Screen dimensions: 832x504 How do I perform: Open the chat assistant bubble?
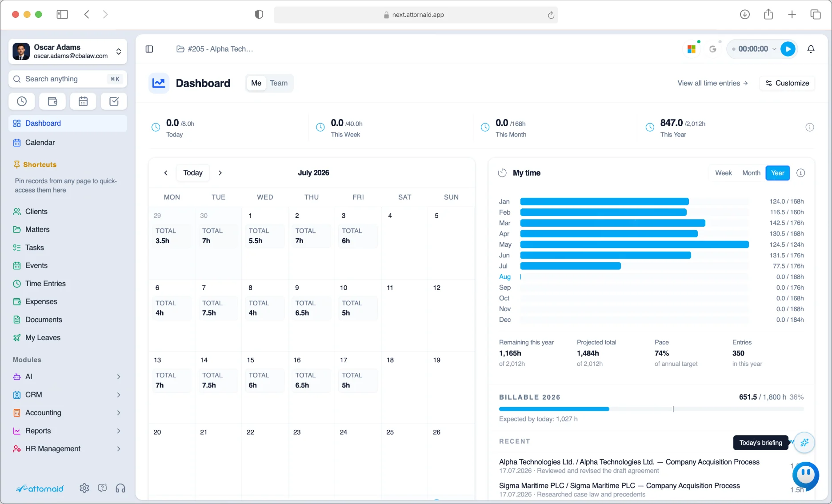coord(805,475)
